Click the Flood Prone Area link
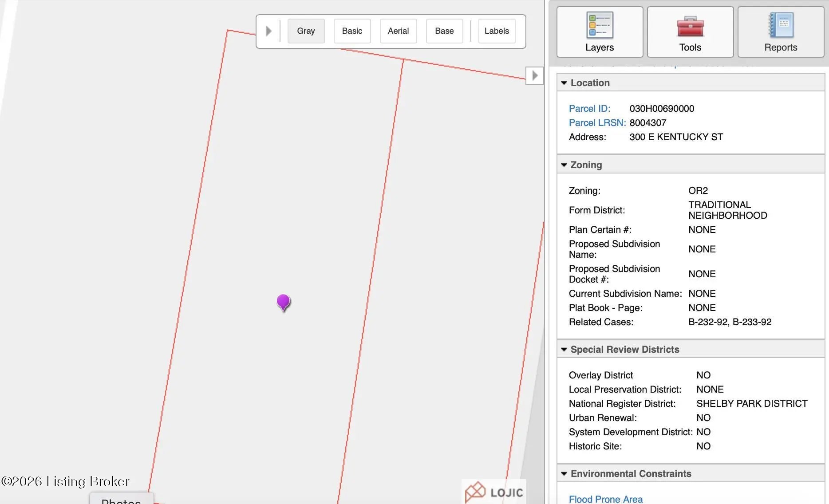 pyautogui.click(x=605, y=499)
